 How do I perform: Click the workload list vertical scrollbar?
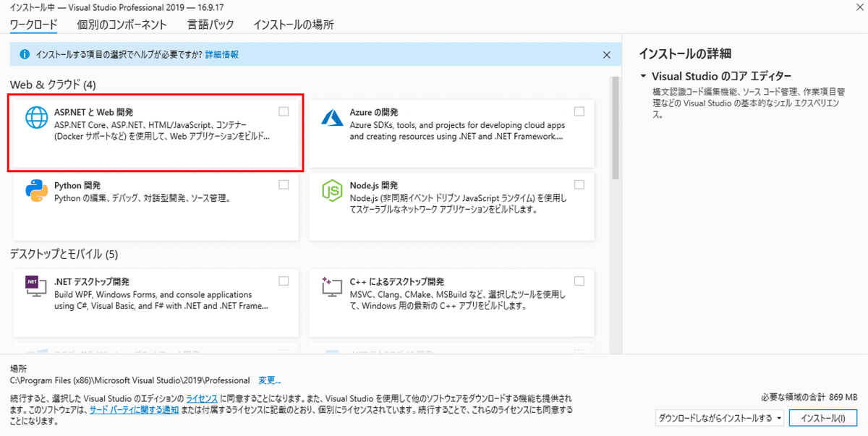point(616,127)
